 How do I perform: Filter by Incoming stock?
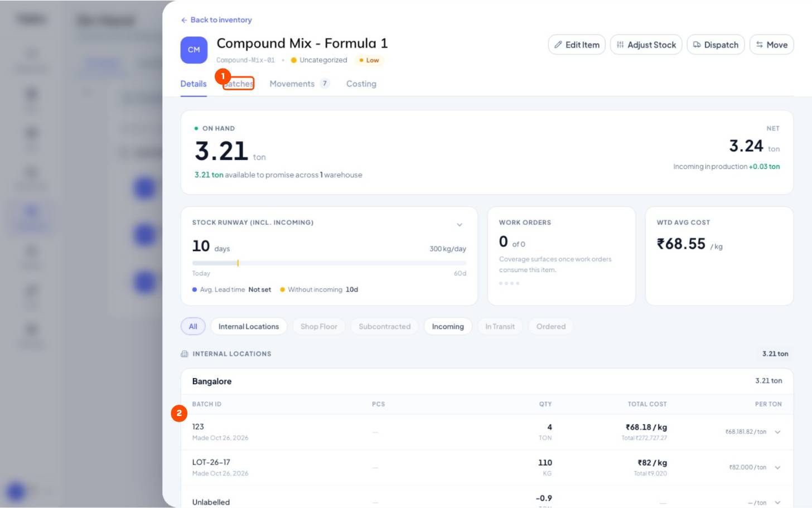[448, 326]
